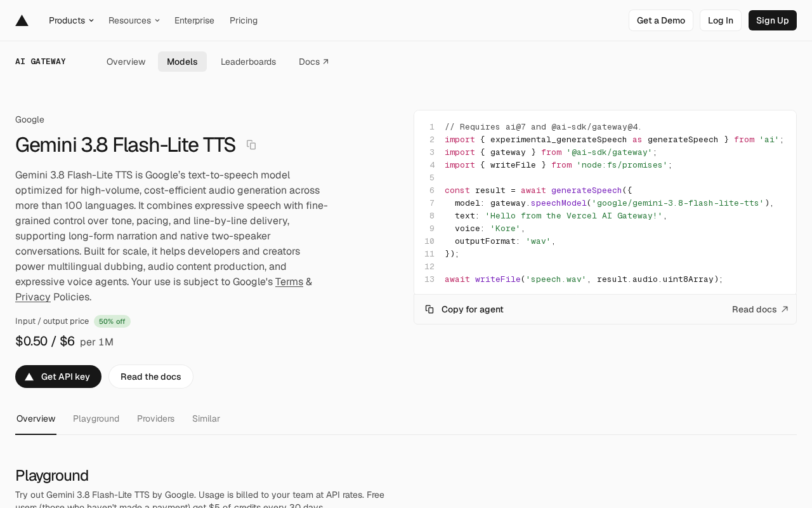Open Google's Privacy link
The image size is (812, 508).
pos(33,297)
